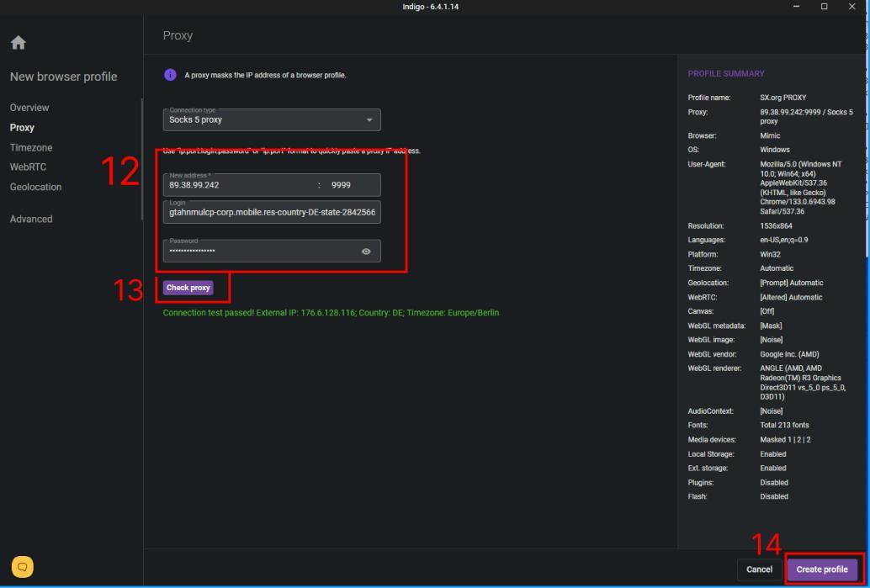The width and height of the screenshot is (870, 588).
Task: Navigate to Geolocation settings
Action: pyautogui.click(x=35, y=187)
